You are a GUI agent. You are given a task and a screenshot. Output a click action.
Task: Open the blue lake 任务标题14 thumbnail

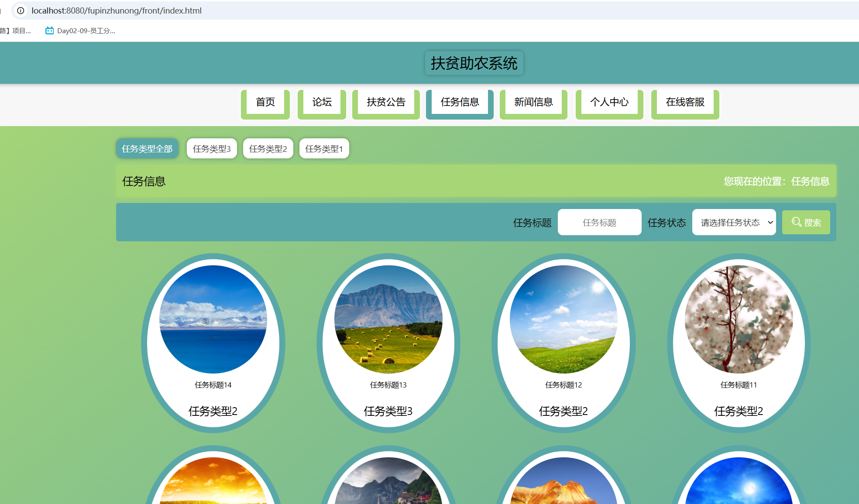pos(213,319)
